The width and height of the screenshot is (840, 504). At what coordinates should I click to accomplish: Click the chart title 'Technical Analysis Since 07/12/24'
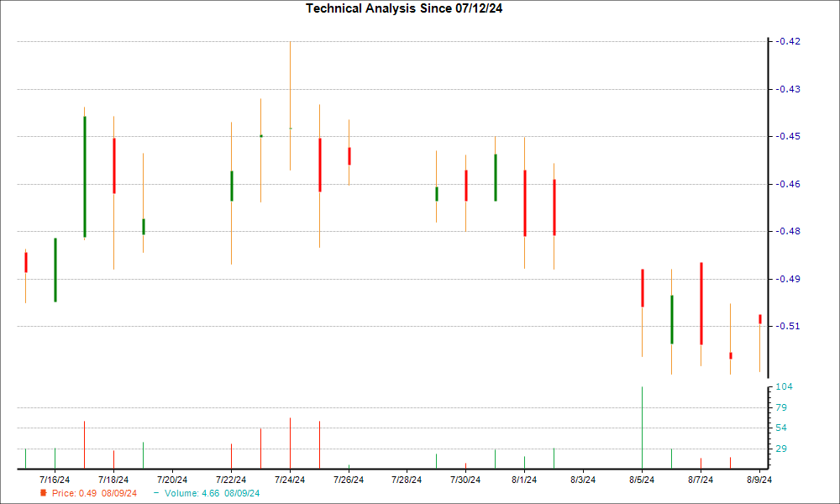coord(409,8)
